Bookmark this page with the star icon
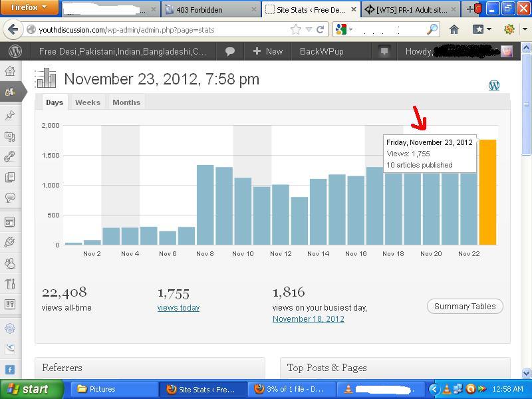 (296, 29)
